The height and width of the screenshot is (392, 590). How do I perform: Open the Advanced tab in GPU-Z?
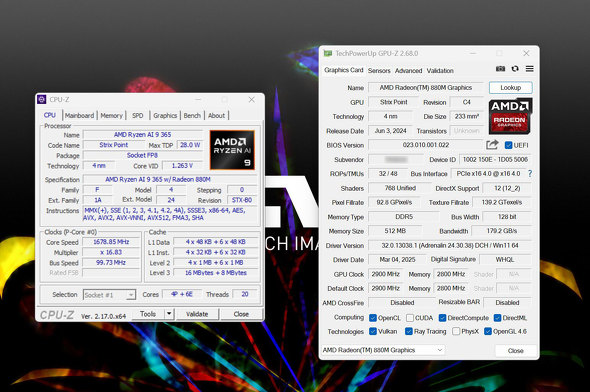(x=408, y=70)
